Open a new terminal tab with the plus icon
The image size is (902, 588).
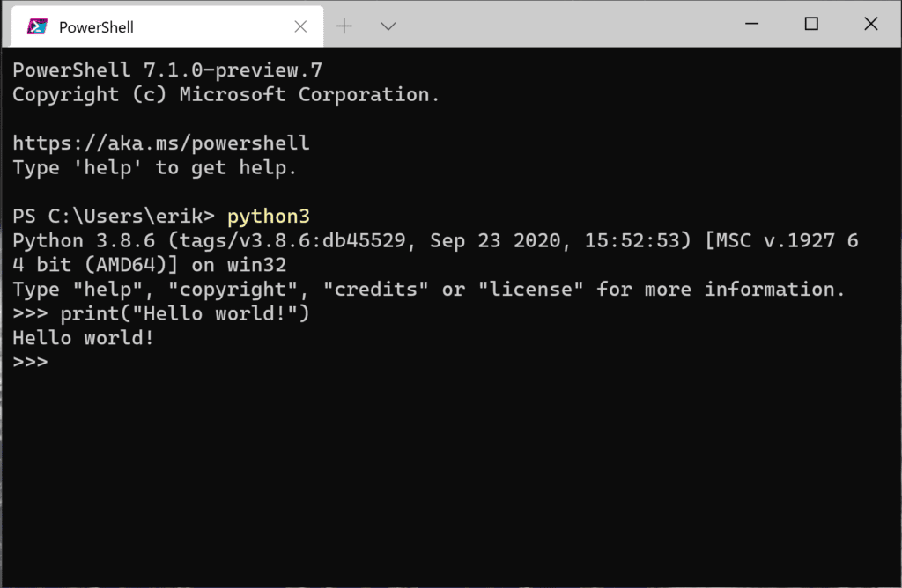click(x=344, y=26)
